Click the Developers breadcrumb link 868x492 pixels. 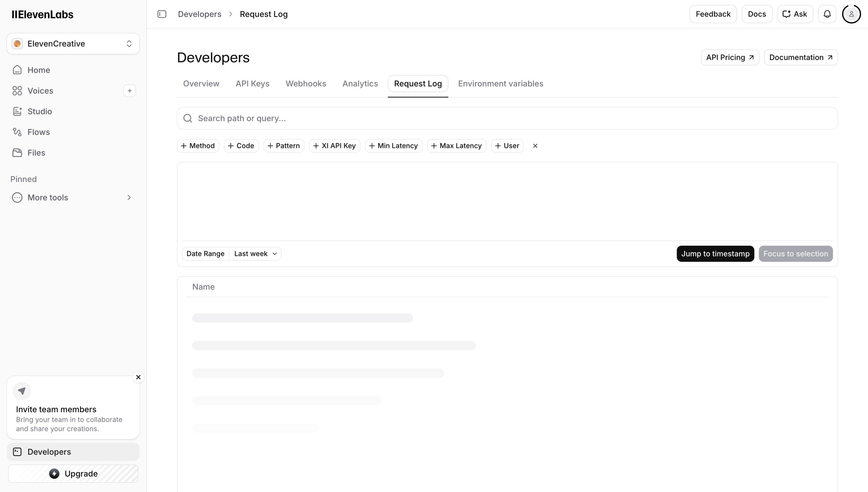pyautogui.click(x=200, y=14)
